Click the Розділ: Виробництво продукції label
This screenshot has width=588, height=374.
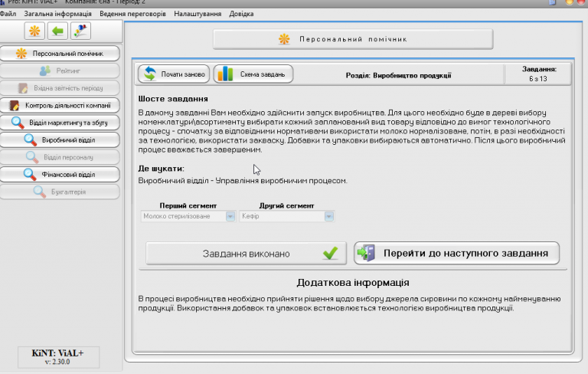coord(398,75)
